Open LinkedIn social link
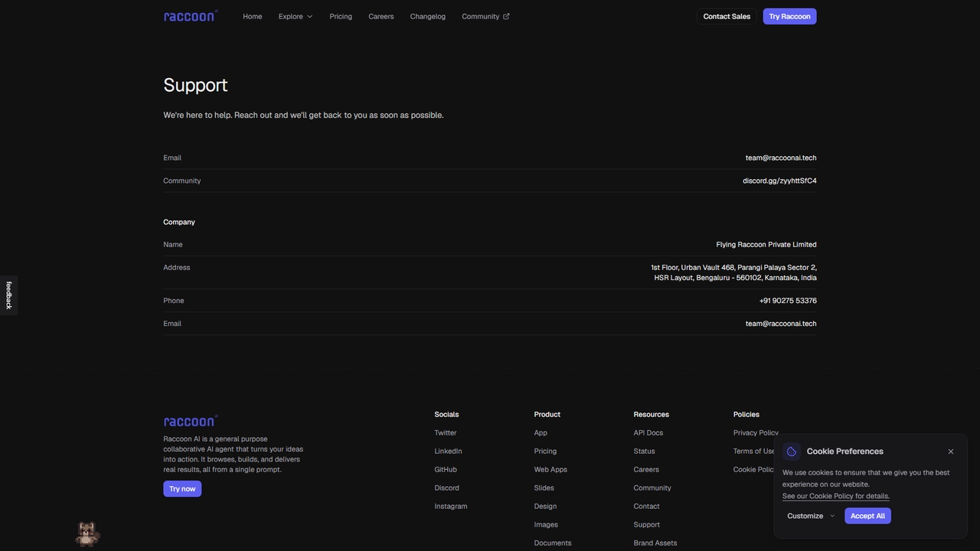The image size is (980, 551). (449, 451)
